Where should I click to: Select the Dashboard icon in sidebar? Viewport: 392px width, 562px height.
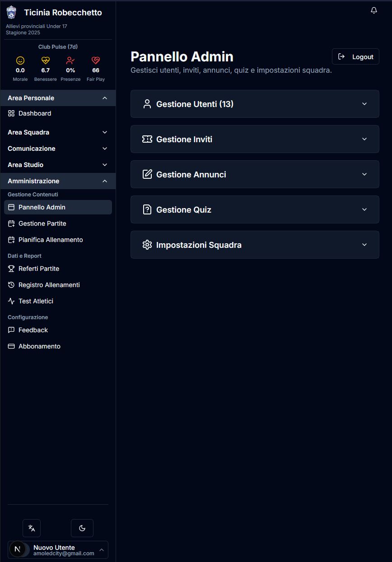coord(11,113)
